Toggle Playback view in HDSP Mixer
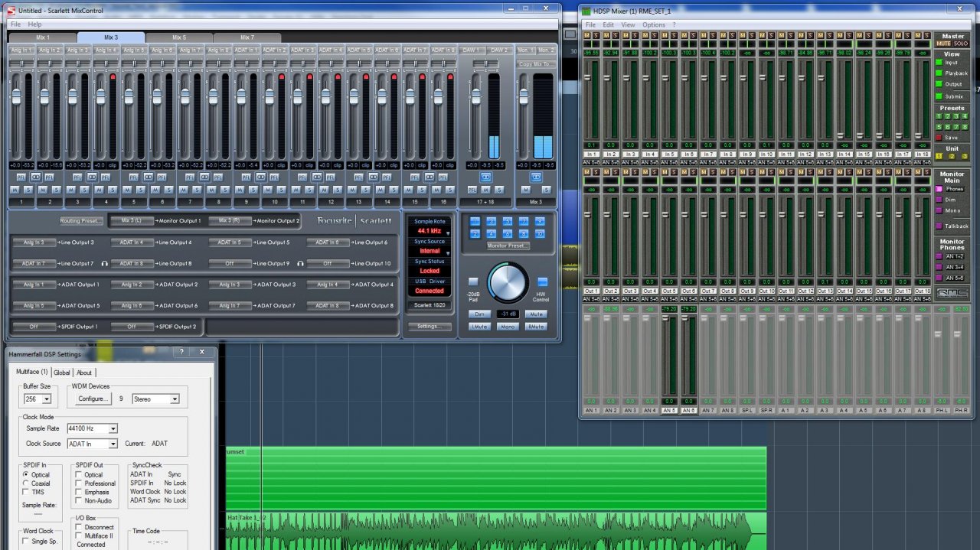Image resolution: width=980 pixels, height=550 pixels. click(939, 73)
